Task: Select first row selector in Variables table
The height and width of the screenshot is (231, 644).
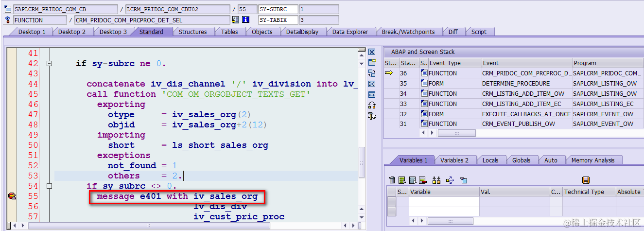Action: pos(391,202)
